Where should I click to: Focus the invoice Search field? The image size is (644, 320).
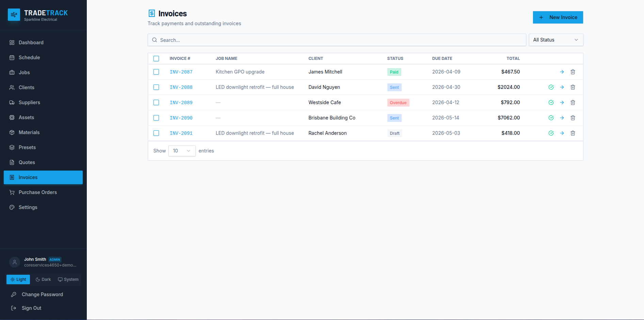pyautogui.click(x=337, y=40)
